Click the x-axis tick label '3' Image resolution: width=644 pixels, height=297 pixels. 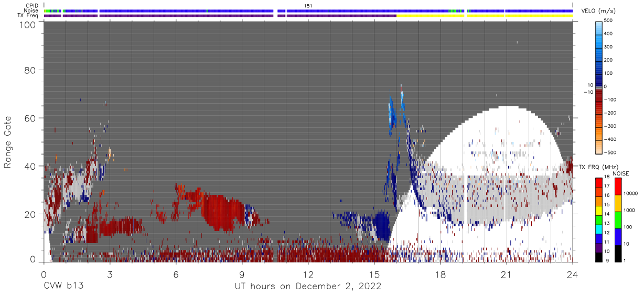pyautogui.click(x=110, y=274)
